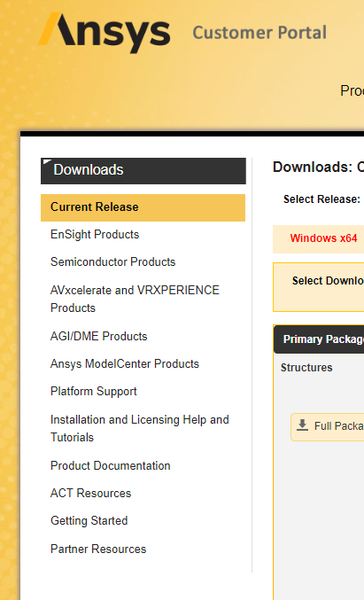Open Ansys ModelCenter Products
Image resolution: width=364 pixels, height=600 pixels.
coord(125,363)
